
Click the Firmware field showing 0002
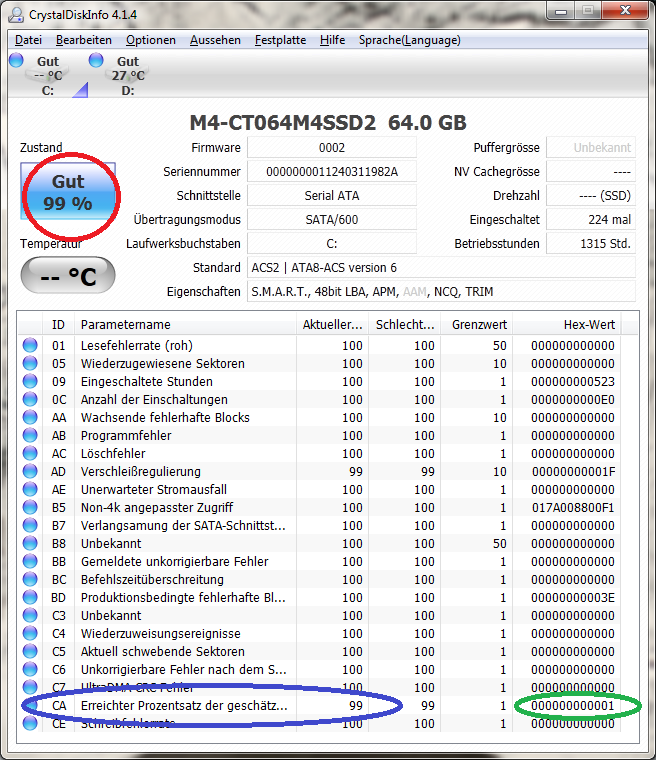332,147
